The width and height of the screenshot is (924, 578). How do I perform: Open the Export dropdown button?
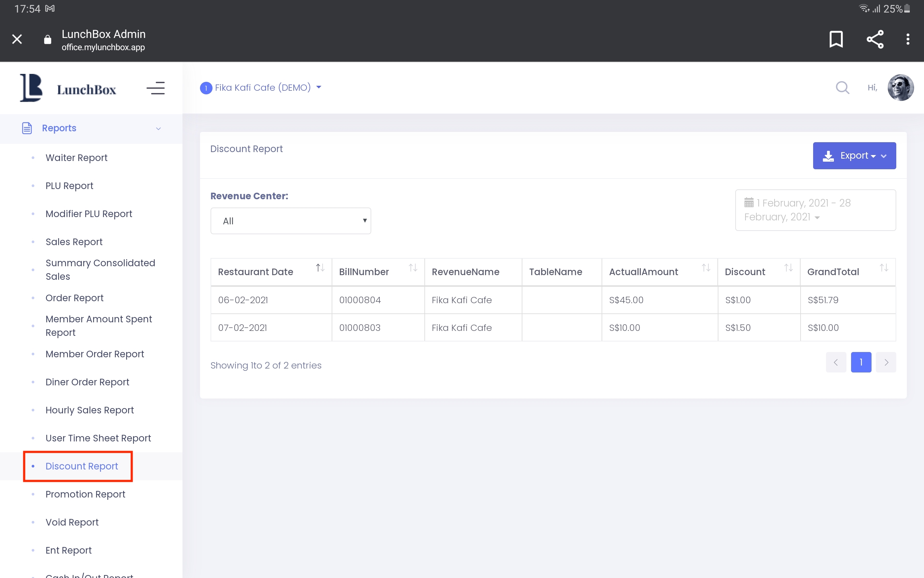(x=854, y=156)
